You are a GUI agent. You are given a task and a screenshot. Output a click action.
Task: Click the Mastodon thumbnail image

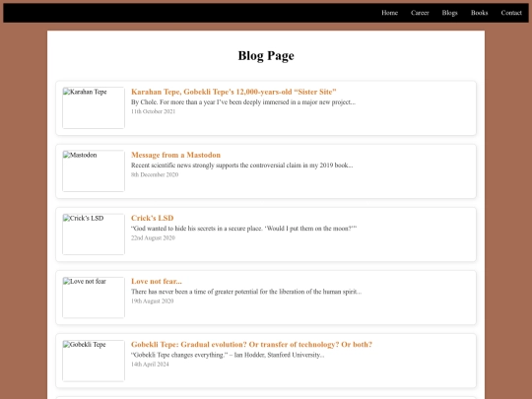pos(94,171)
